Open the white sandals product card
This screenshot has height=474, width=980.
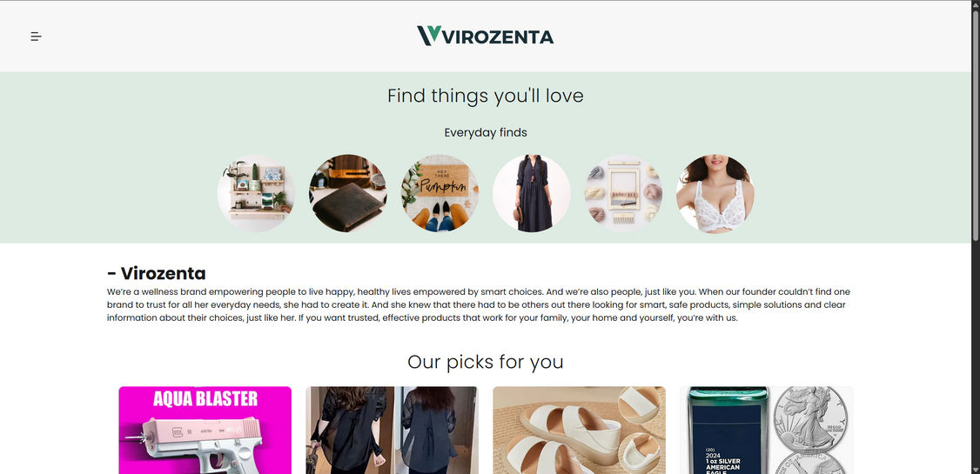(x=579, y=430)
